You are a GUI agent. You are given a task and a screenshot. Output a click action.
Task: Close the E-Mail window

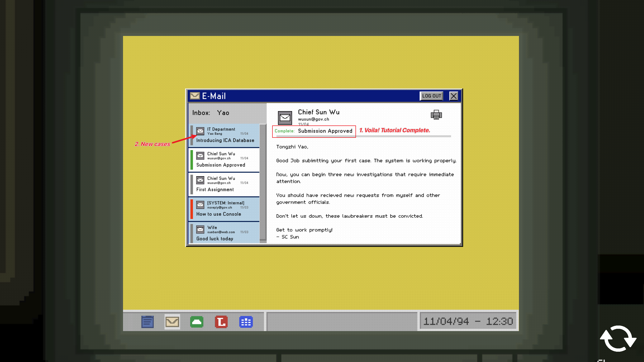pyautogui.click(x=454, y=96)
